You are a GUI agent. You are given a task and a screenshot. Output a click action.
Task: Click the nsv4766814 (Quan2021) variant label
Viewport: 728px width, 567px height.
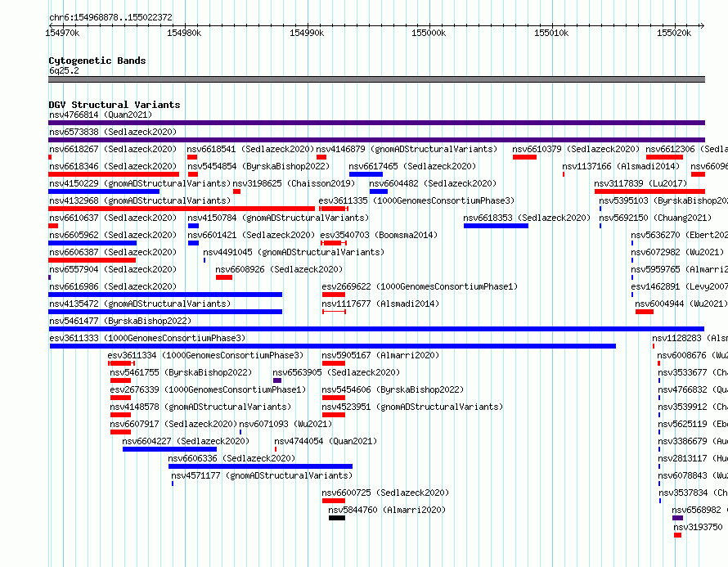[x=101, y=115]
